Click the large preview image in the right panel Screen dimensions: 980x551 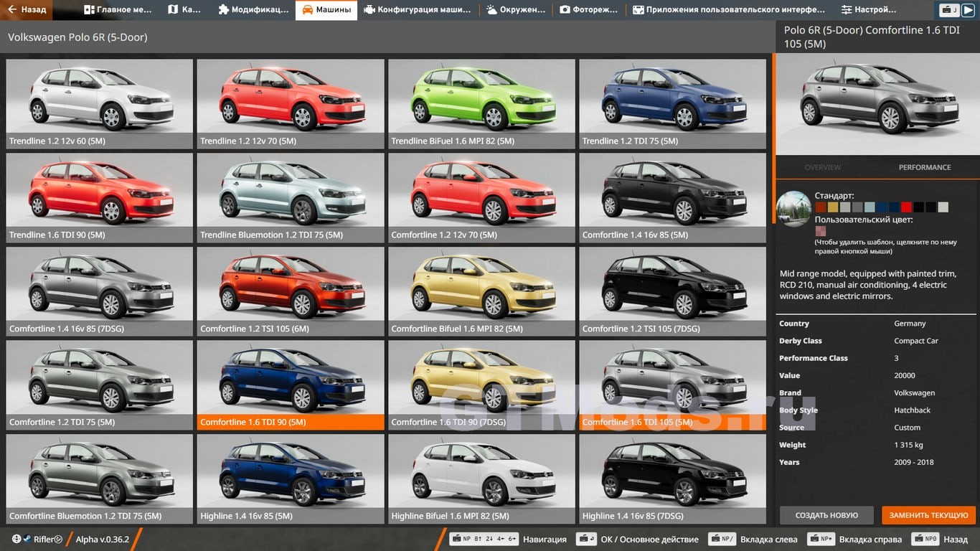point(878,104)
